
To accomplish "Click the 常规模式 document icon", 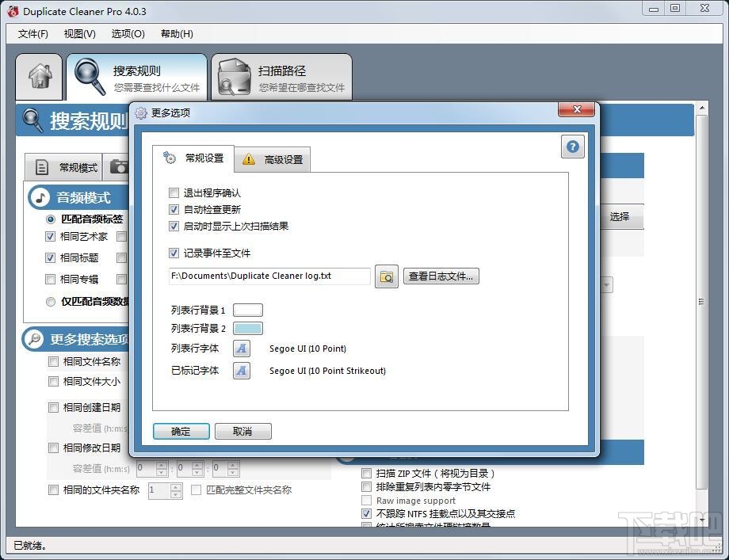I will click(x=42, y=167).
